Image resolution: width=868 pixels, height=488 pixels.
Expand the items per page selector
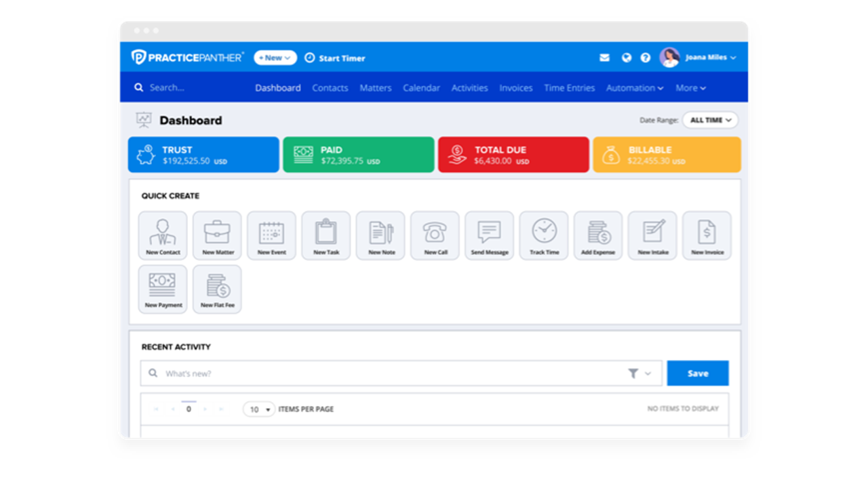coord(259,409)
